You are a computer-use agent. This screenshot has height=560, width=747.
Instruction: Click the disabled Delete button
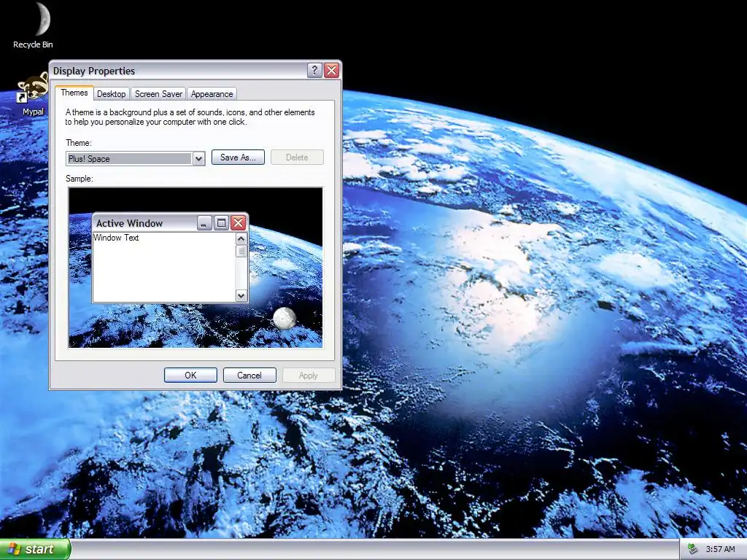click(x=297, y=157)
